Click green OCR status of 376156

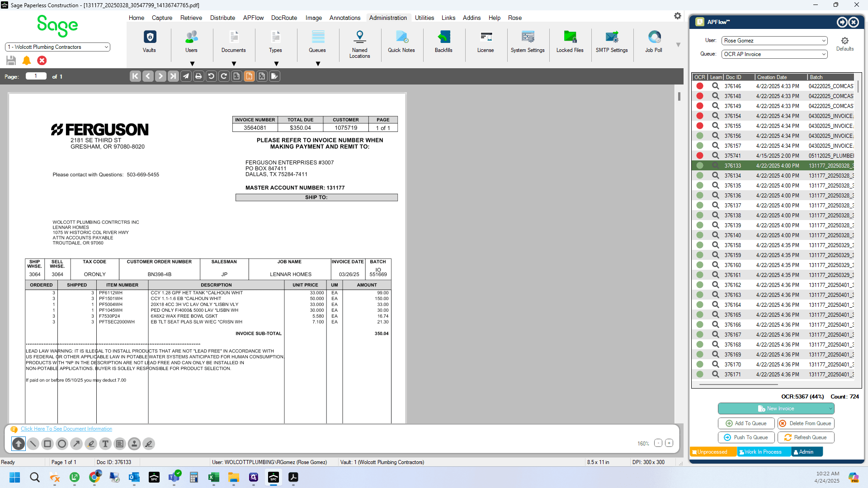click(700, 136)
